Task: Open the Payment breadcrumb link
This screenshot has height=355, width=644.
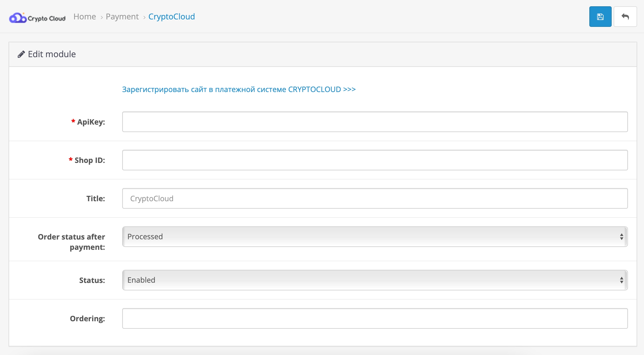Action: 122,17
